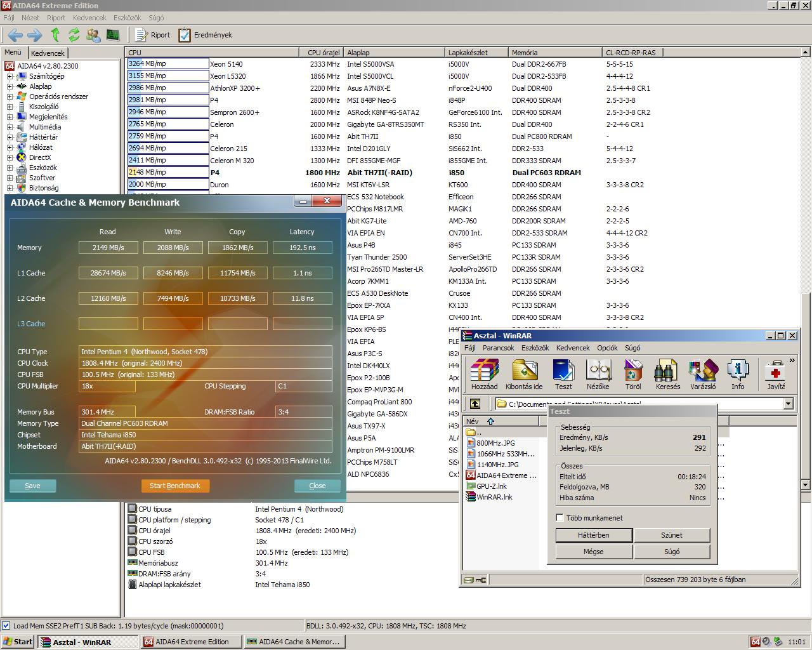Click the WinRAR Hozzáad (add) icon
Screen dimensions: 812x650
(484, 374)
